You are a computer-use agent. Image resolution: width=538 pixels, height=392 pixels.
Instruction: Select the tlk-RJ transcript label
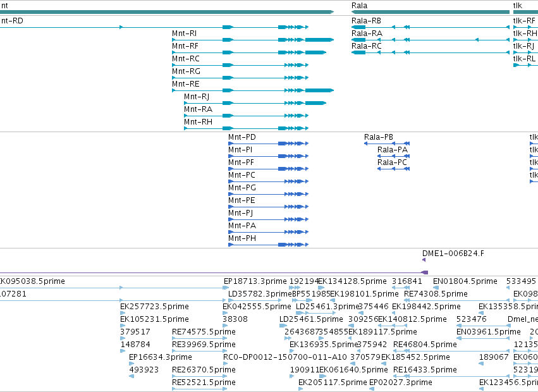[523, 46]
